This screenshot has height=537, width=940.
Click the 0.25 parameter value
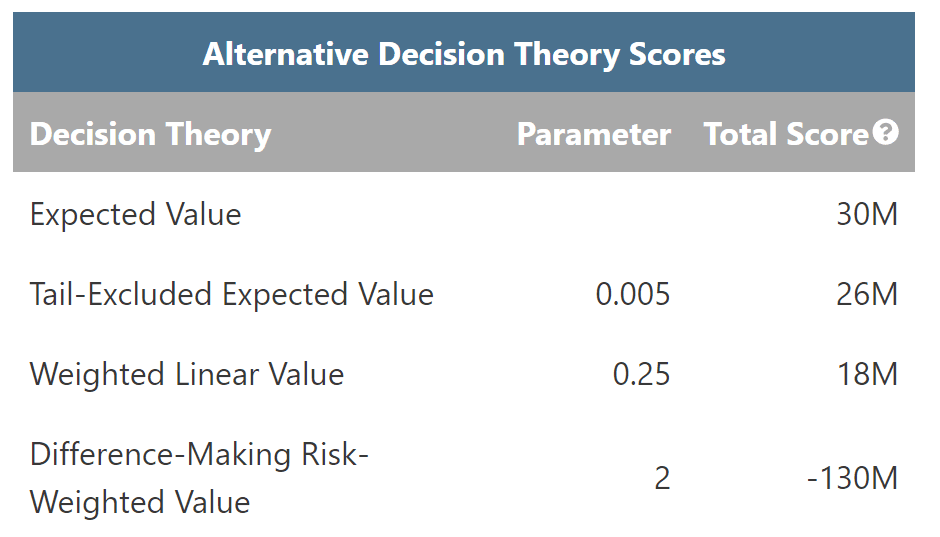[641, 375]
